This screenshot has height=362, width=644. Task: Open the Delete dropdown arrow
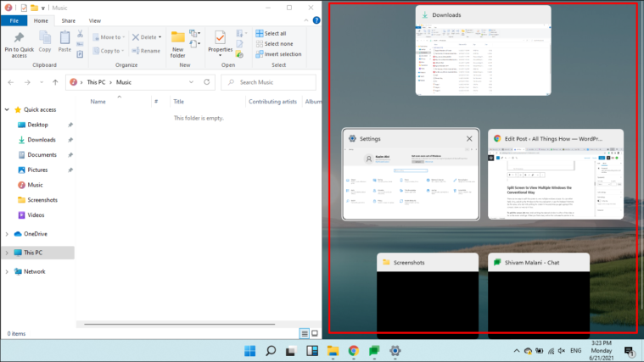[160, 37]
